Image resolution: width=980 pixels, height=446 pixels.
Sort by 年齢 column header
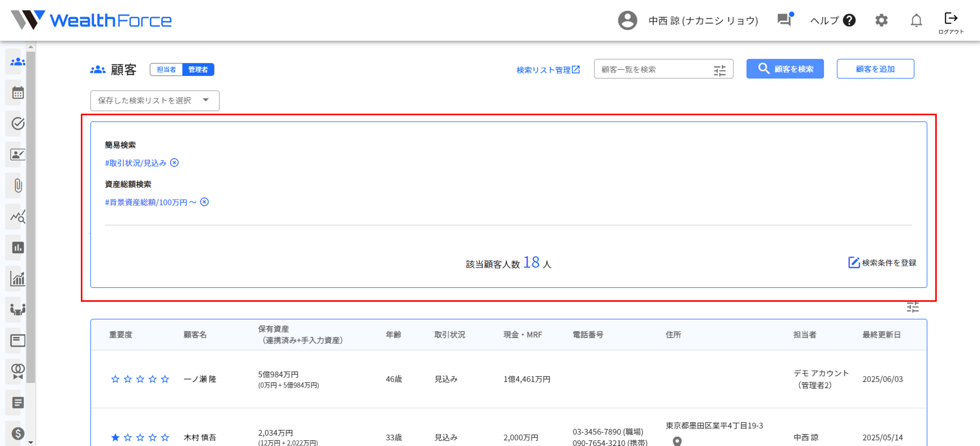coord(393,334)
